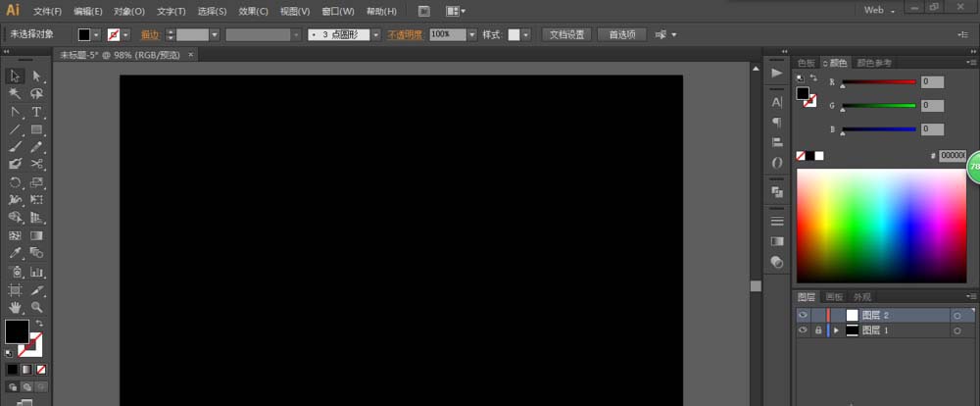Reset to default fill and stroke
Viewport: 980px width, 406px height.
point(9,354)
